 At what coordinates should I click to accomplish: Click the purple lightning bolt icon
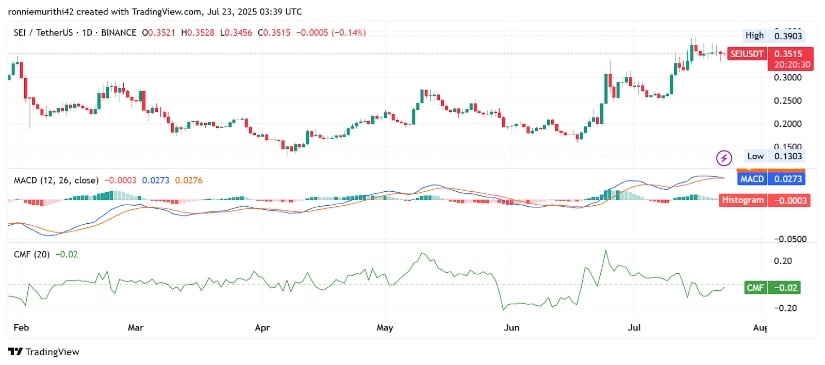[x=725, y=157]
